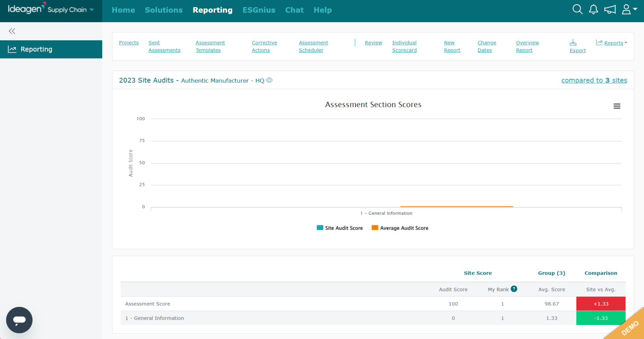The height and width of the screenshot is (339, 644).
Task: Open the Projects link
Action: [129, 43]
